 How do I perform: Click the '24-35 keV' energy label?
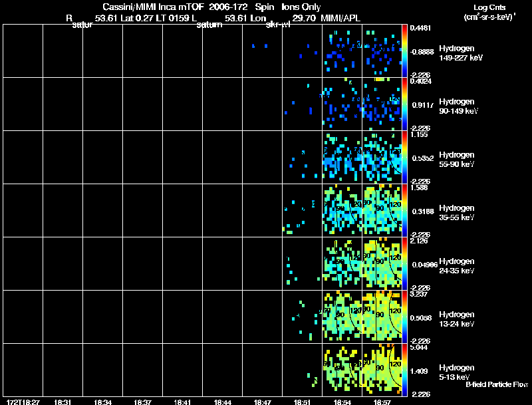[456, 271]
